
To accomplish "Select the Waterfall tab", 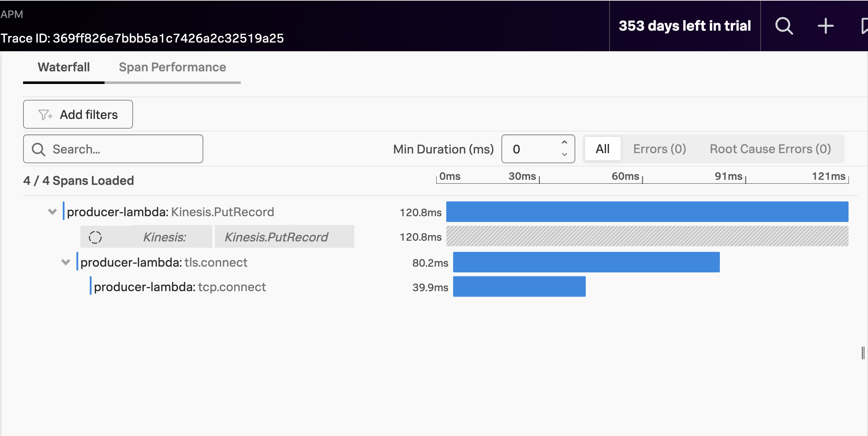I will [x=63, y=67].
